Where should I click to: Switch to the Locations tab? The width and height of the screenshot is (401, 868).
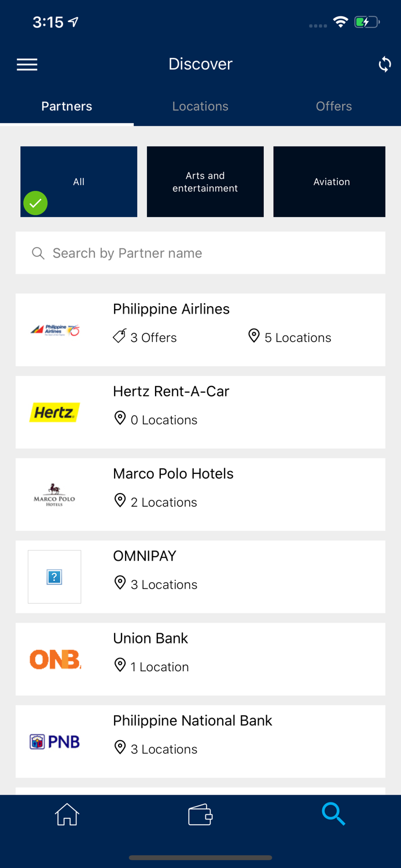[x=200, y=106]
